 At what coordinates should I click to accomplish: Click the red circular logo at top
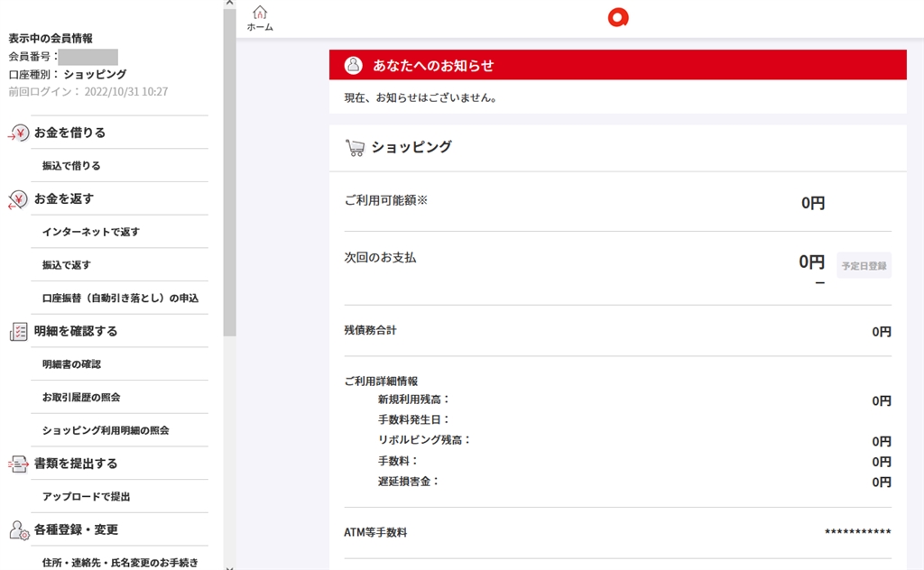click(x=618, y=18)
